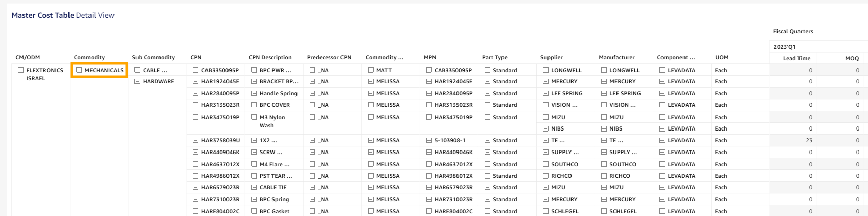Click collapse icon beside CABLE TIE description
Image resolution: width=868 pixels, height=216 pixels.
tap(254, 187)
